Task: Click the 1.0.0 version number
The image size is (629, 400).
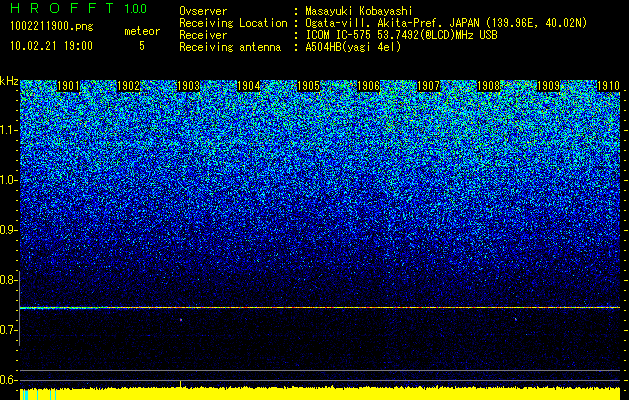Action: pyautogui.click(x=136, y=9)
